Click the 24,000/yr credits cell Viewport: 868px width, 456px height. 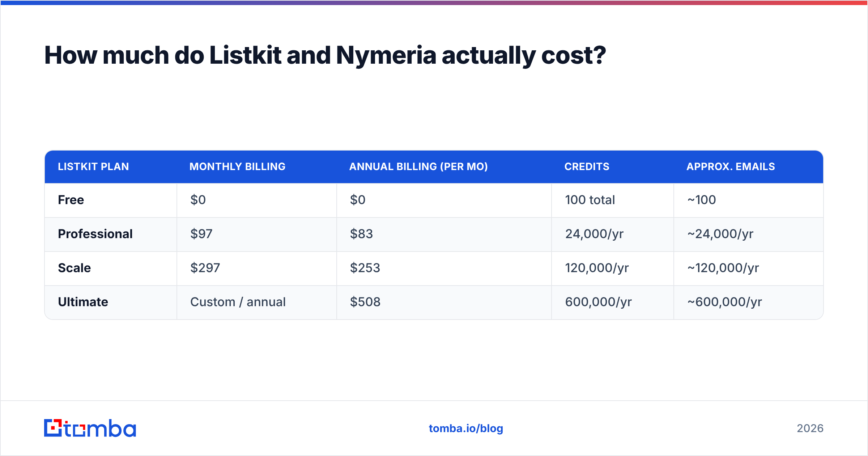(613, 234)
